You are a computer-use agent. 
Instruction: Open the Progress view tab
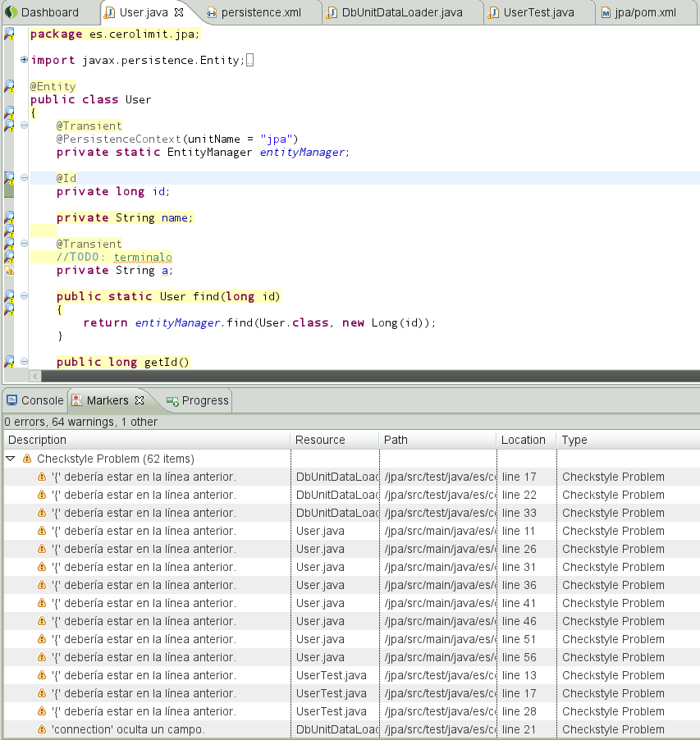coord(199,400)
